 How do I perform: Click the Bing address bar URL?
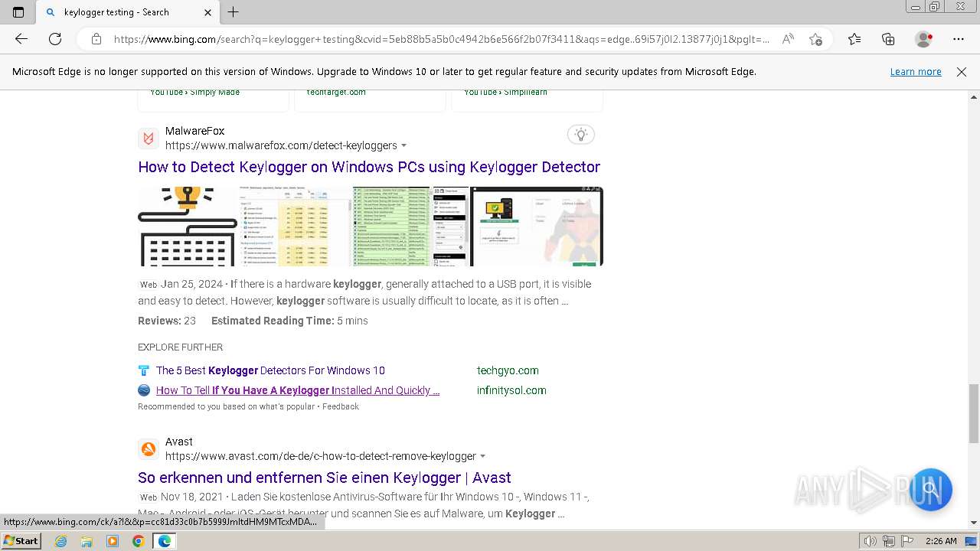(442, 39)
